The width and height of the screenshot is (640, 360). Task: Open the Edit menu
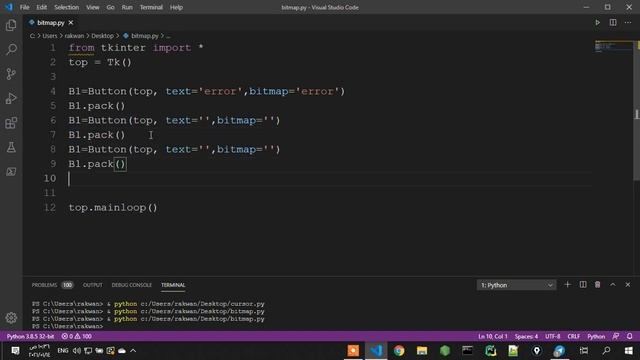point(42,7)
